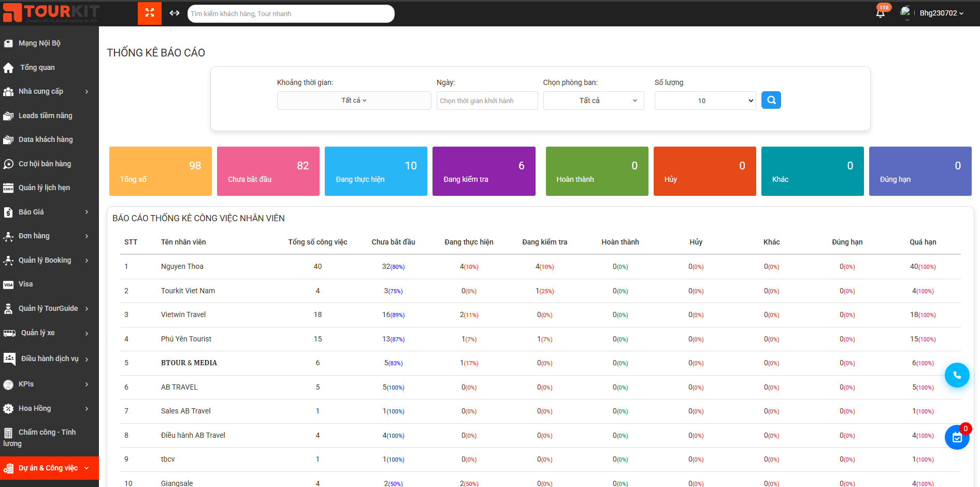Image resolution: width=980 pixels, height=487 pixels.
Task: Open the notifications bell icon
Action: pos(881,13)
